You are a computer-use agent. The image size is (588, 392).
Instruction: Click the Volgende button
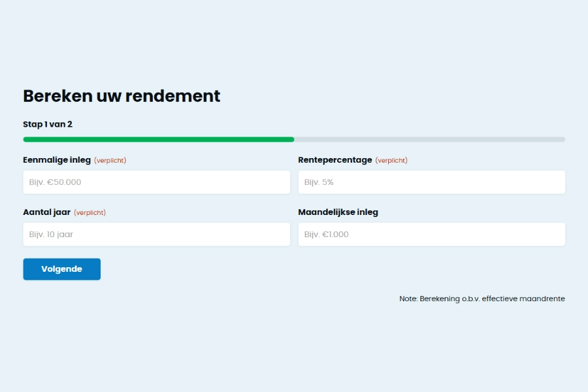(x=61, y=269)
